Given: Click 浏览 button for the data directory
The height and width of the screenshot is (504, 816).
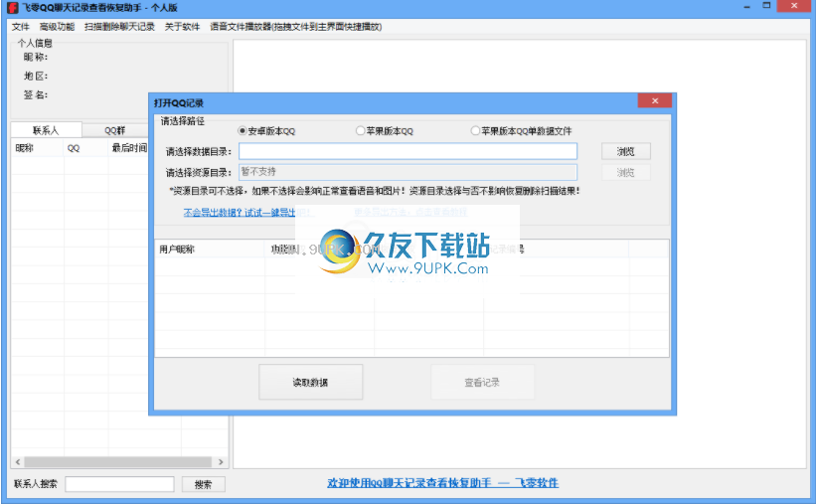Looking at the screenshot, I should coord(625,151).
